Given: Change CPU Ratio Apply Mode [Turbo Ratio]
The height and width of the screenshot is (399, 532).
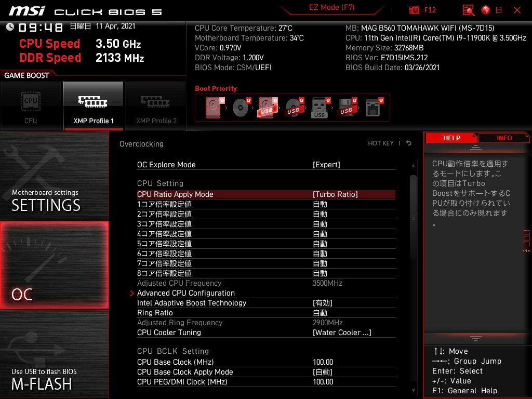Looking at the screenshot, I should pos(266,194).
